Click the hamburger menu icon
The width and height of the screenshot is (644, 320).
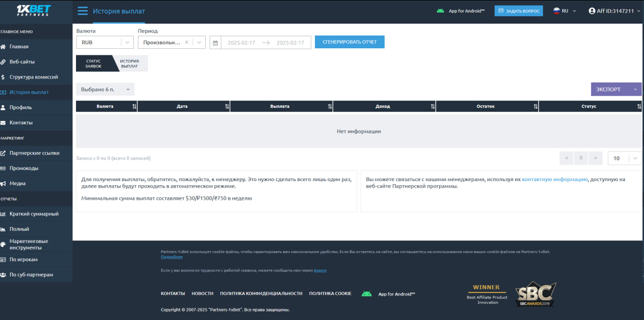tap(83, 11)
